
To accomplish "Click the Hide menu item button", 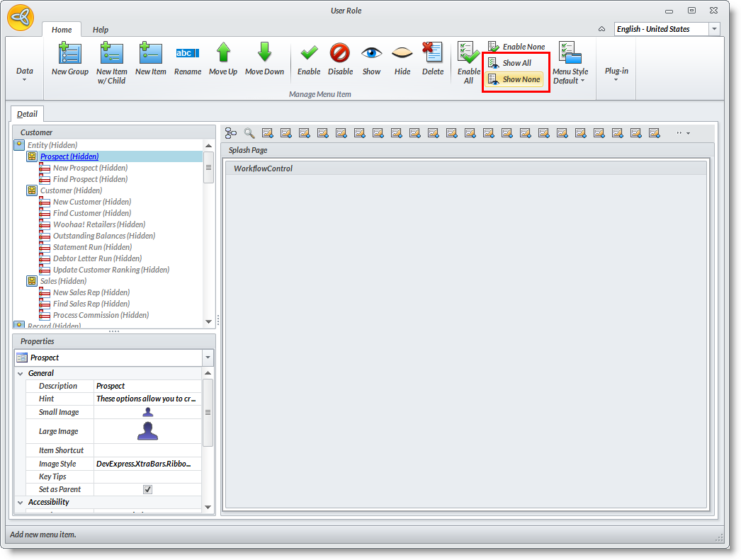I will (402, 54).
